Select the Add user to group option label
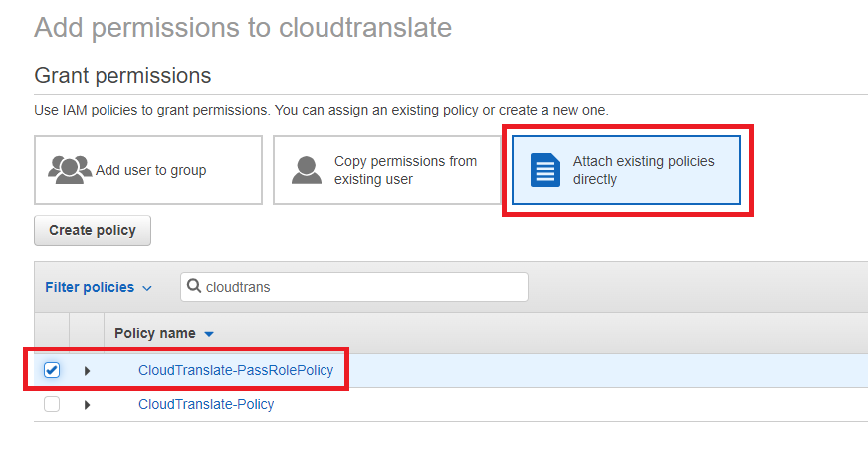This screenshot has width=868, height=463. [x=150, y=170]
